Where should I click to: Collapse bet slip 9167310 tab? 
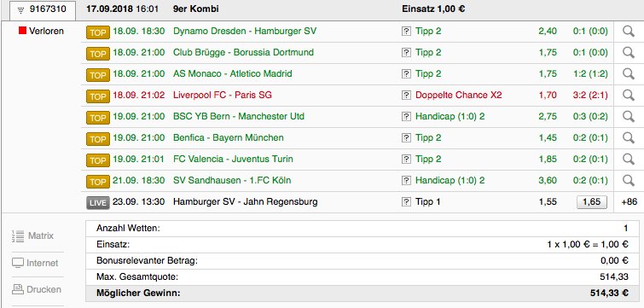click(43, 10)
